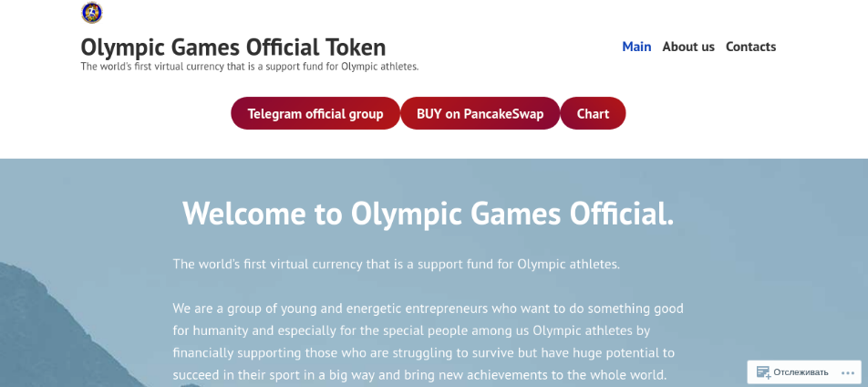Click the paragraph line starting 'succeed in their sport'
This screenshot has height=387, width=868.
pos(419,374)
